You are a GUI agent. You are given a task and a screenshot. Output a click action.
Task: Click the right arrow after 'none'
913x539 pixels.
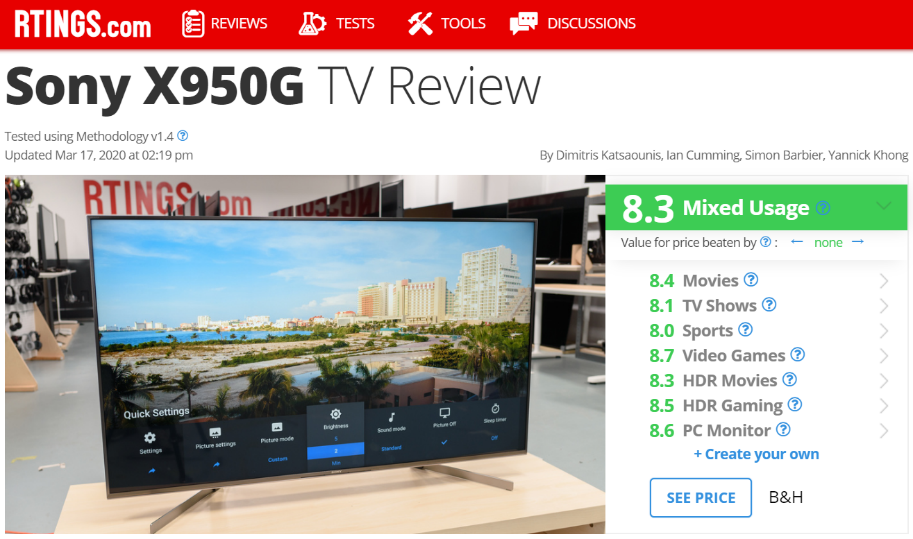pos(858,242)
